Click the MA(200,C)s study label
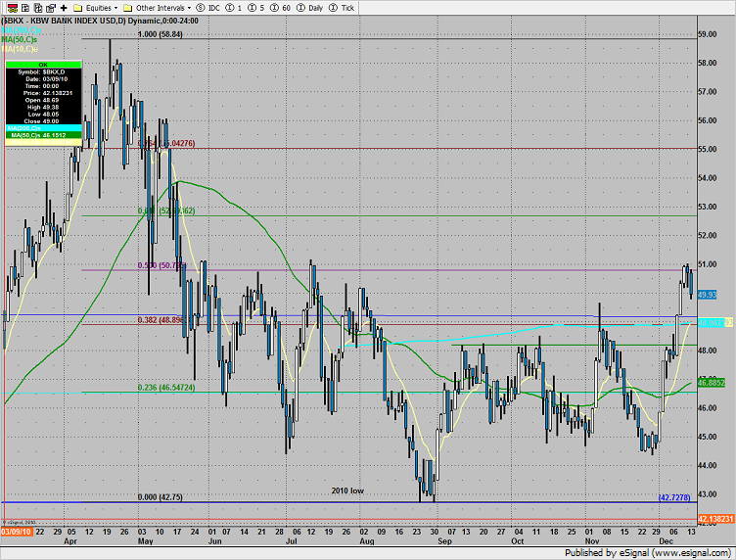Screen dimensions: 736x560 22,30
